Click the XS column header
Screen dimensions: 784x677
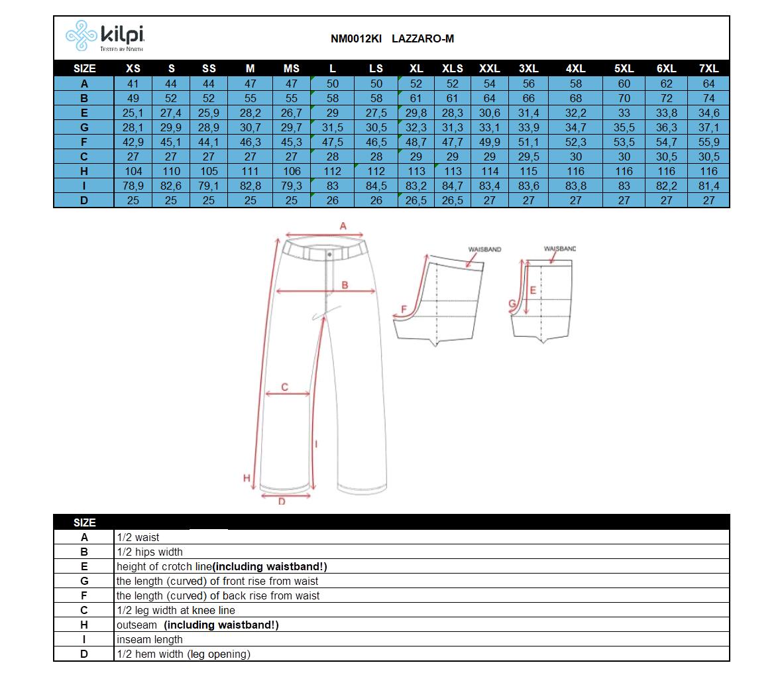pos(133,68)
